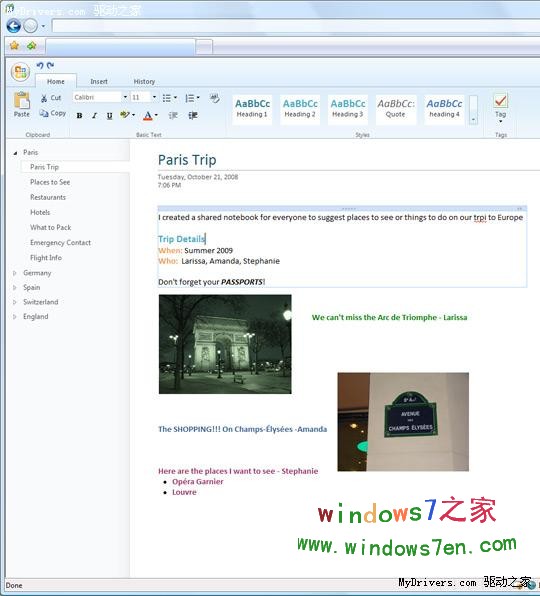Open the highlight color dropdown arrow
This screenshot has height=596, width=540.
point(133,115)
